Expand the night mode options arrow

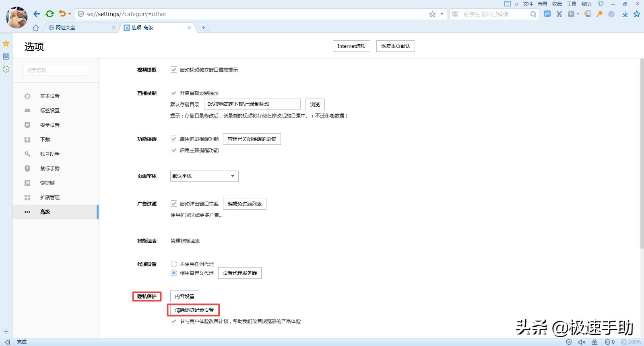pos(578,14)
